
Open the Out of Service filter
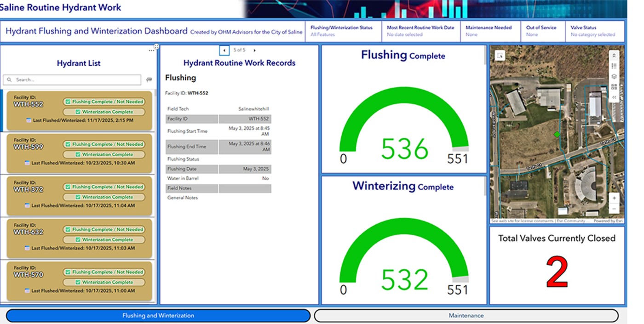coord(543,31)
